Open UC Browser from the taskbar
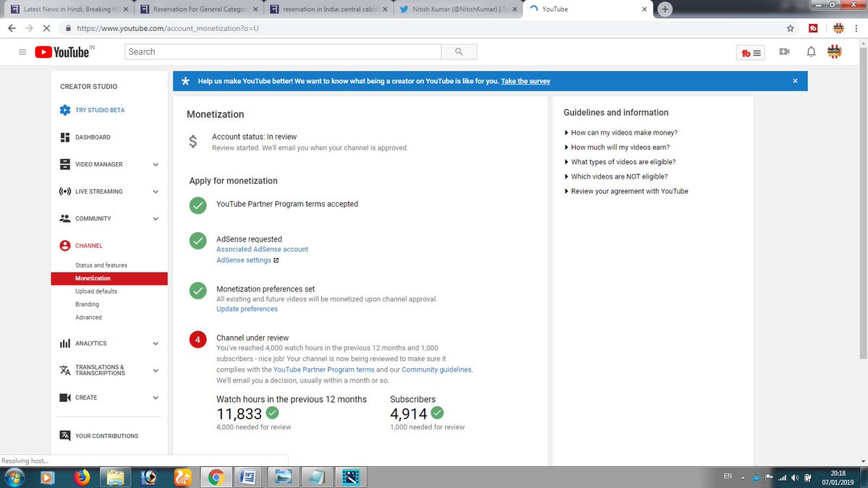The image size is (868, 488). 183,477
